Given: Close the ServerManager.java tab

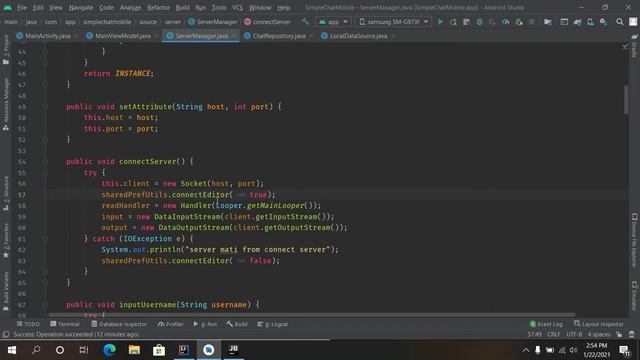Looking at the screenshot, I should click(233, 36).
